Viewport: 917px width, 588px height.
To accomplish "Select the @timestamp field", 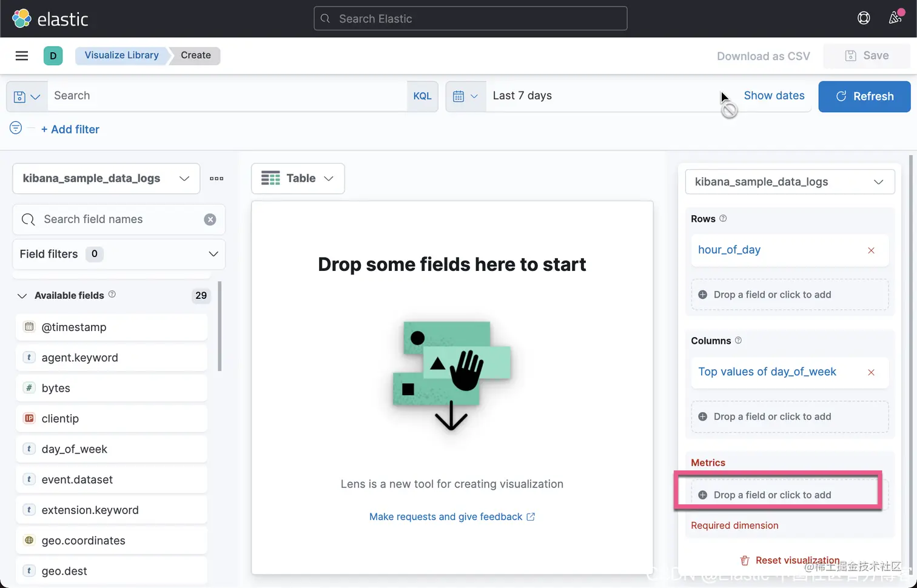I will pyautogui.click(x=112, y=327).
